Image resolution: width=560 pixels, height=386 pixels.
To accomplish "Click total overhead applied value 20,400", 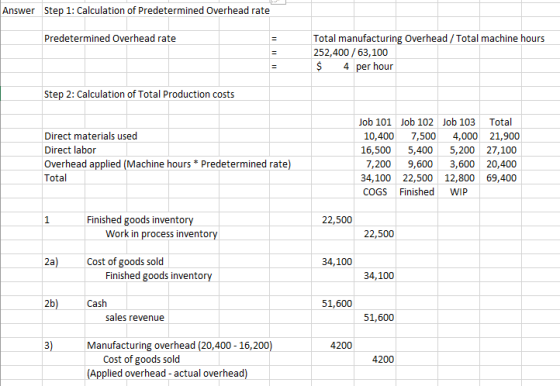I will point(501,164).
